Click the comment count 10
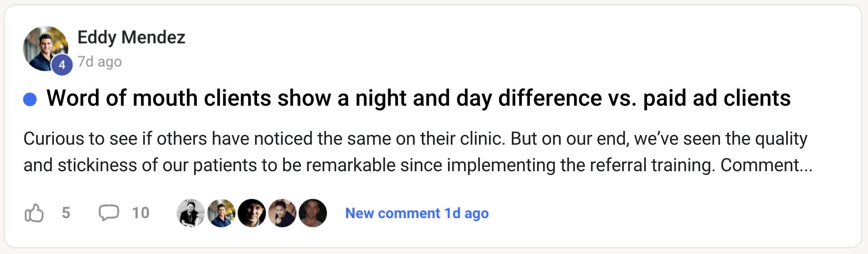868x254 pixels. (141, 213)
